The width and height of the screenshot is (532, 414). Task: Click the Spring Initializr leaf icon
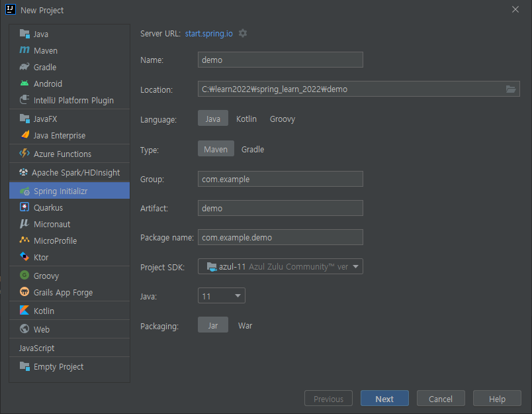pyautogui.click(x=24, y=191)
